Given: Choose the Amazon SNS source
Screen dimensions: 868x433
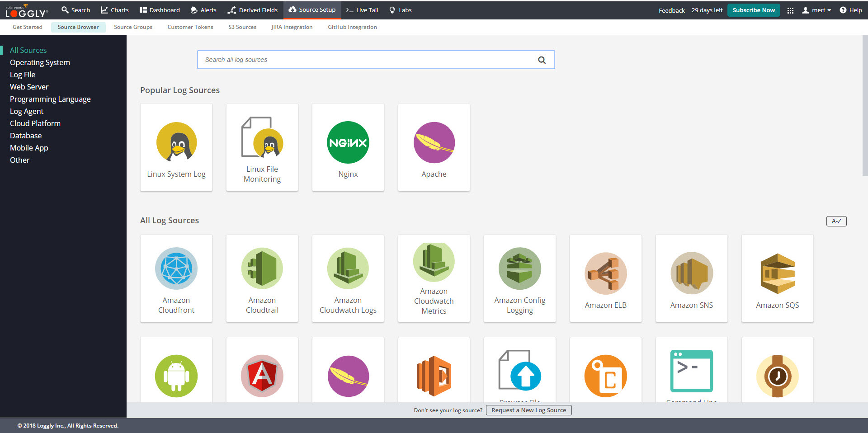Looking at the screenshot, I should pyautogui.click(x=692, y=278).
